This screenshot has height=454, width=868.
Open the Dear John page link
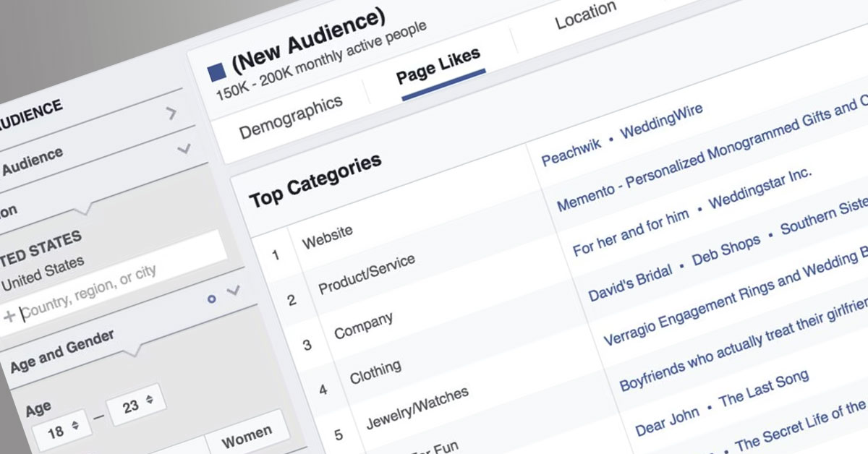tap(667, 420)
